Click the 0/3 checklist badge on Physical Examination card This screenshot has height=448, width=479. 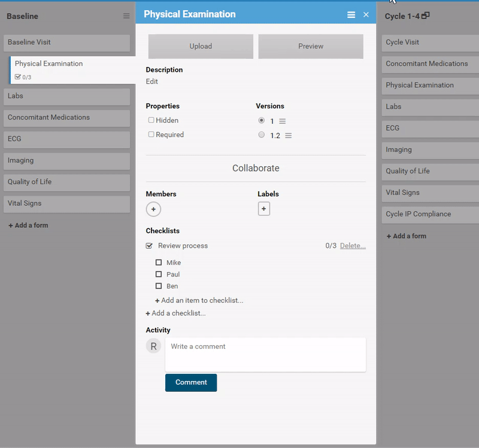coord(23,77)
